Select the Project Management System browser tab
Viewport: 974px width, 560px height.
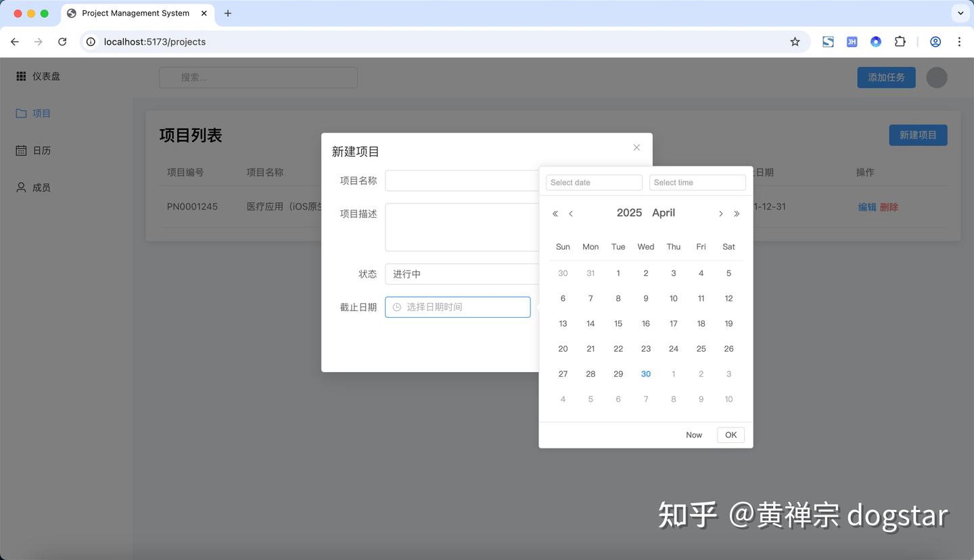click(x=135, y=13)
